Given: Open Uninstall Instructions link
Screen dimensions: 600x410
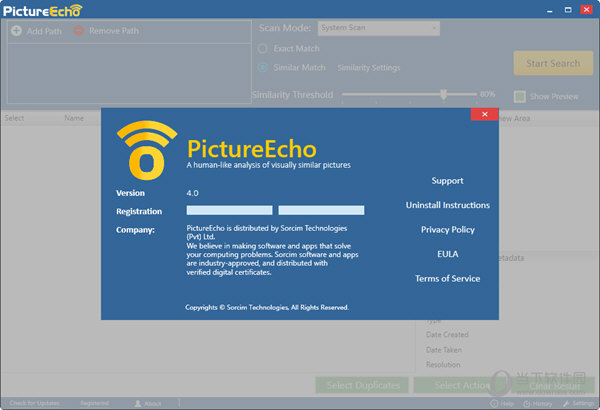Looking at the screenshot, I should click(x=448, y=205).
